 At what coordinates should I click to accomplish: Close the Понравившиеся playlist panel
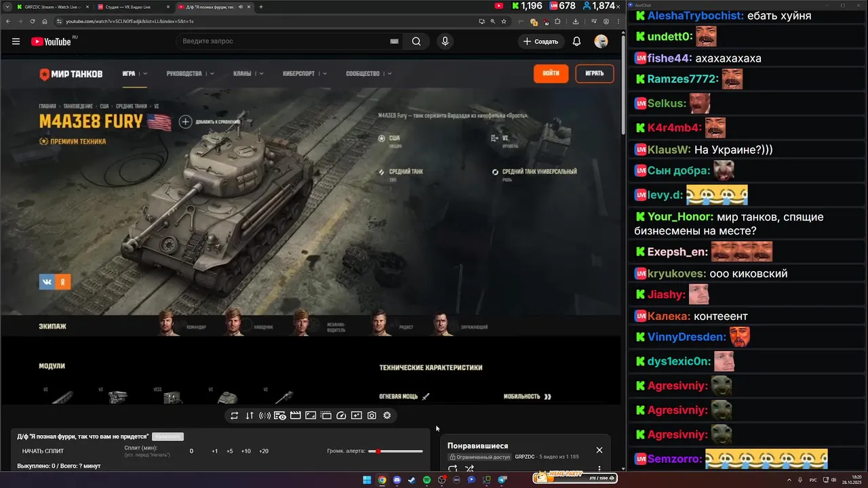point(599,450)
